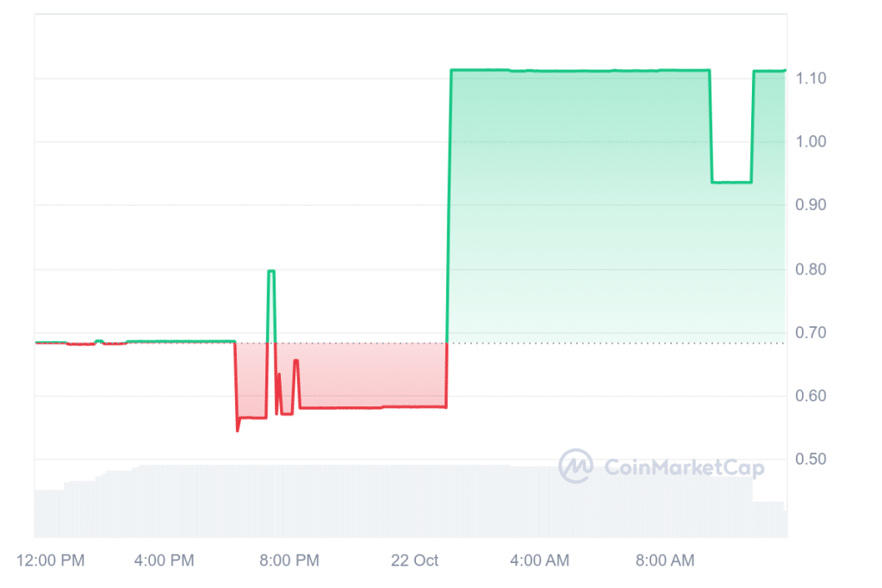882x588 pixels.
Task: Click the 4:00 AM time axis label
Action: click(540, 560)
